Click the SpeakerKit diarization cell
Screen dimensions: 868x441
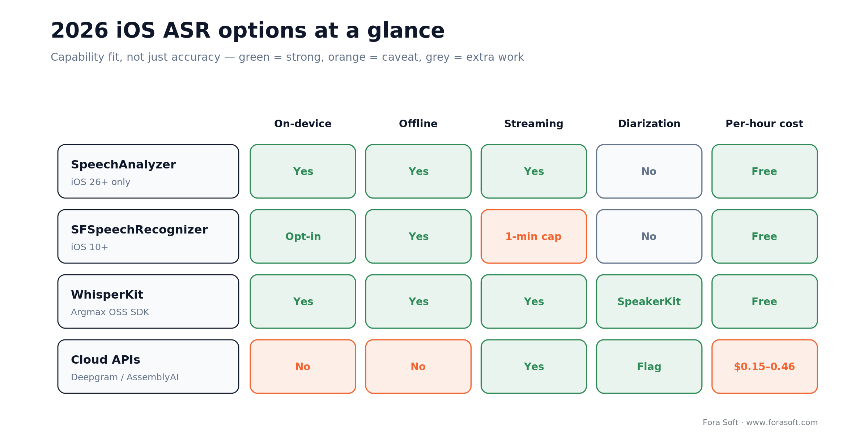click(x=649, y=301)
